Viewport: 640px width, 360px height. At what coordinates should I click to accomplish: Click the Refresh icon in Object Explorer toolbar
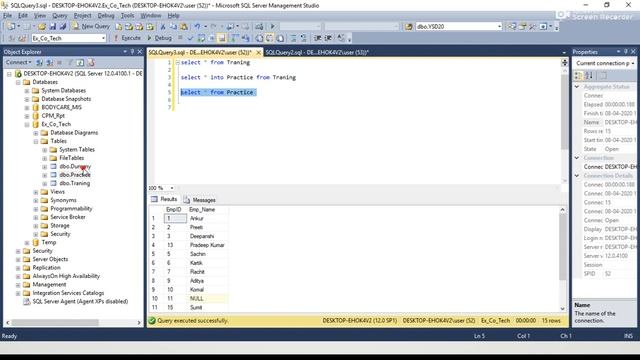pyautogui.click(x=80, y=62)
